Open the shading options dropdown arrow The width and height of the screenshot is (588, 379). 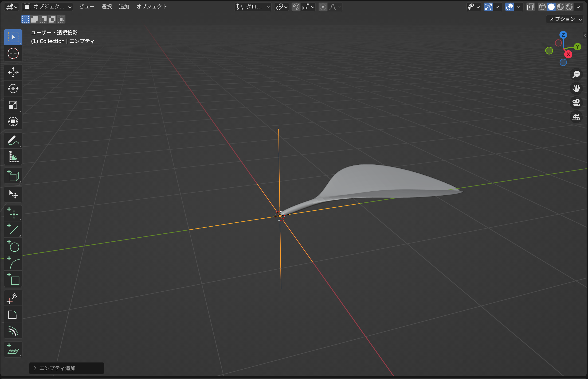coord(578,7)
